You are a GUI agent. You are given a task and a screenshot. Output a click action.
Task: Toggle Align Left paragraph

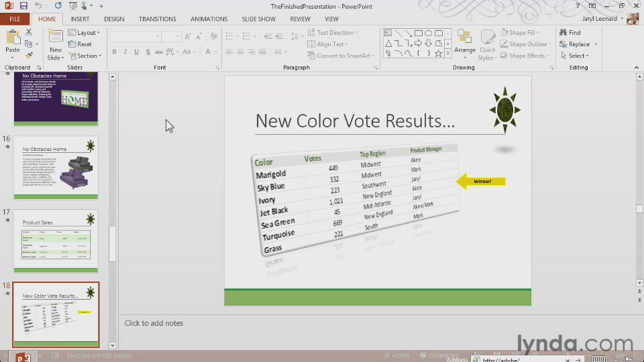pos(229,52)
